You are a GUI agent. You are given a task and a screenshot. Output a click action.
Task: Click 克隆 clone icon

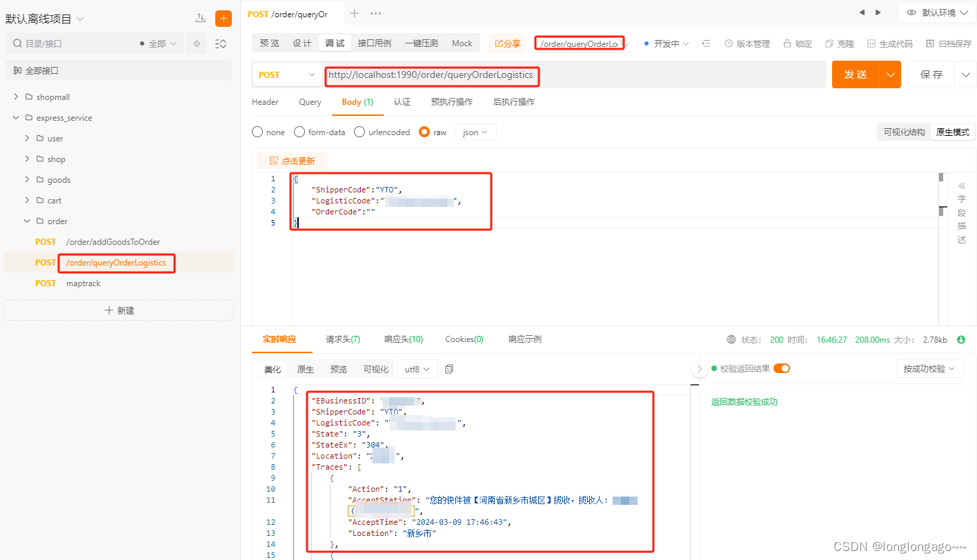point(840,43)
